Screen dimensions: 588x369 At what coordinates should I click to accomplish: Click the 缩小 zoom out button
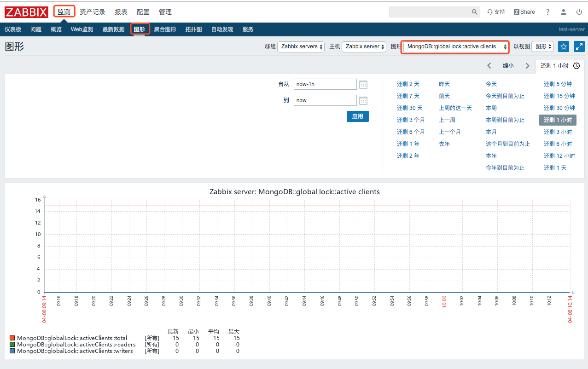click(508, 66)
